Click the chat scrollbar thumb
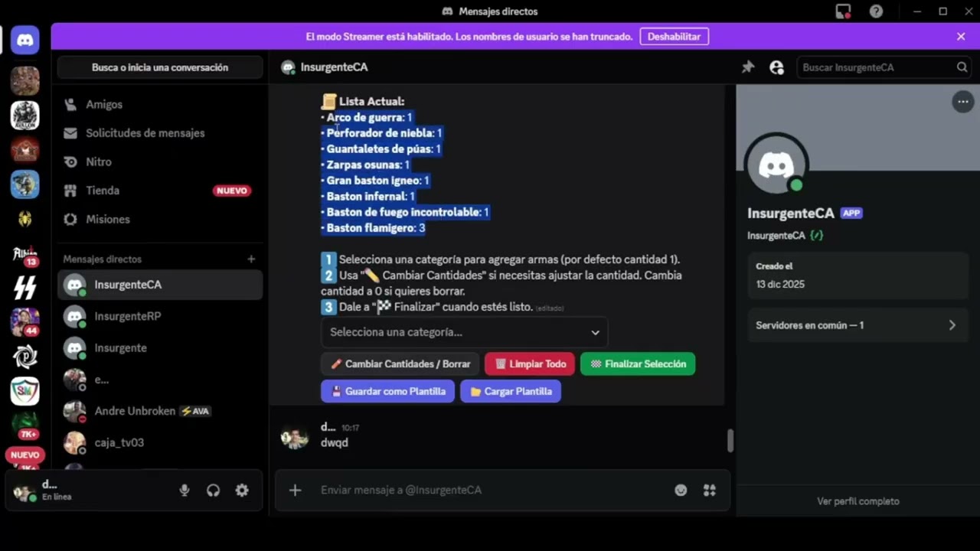Screen dimensions: 980x551 [x=730, y=440]
